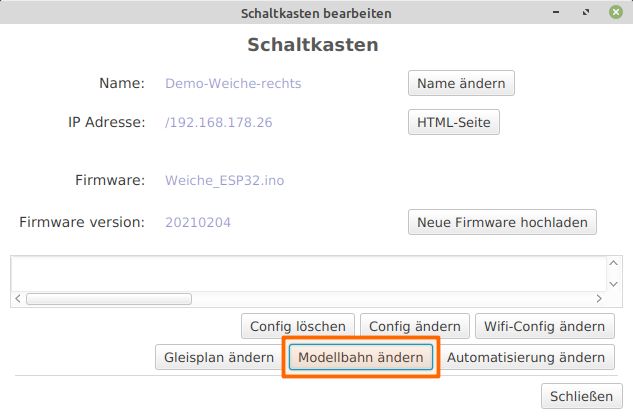
Task: Click the IP address value /192.168.178.26
Action: (218, 122)
